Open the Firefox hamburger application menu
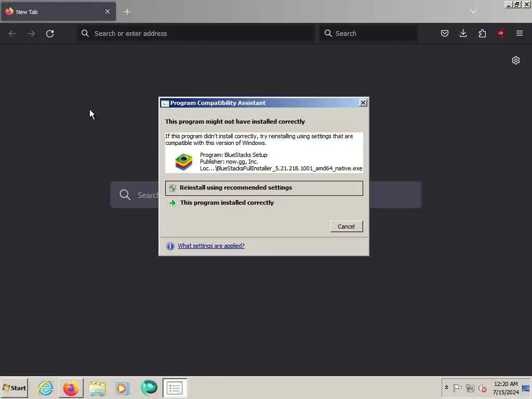Image resolution: width=532 pixels, height=399 pixels. 520,33
